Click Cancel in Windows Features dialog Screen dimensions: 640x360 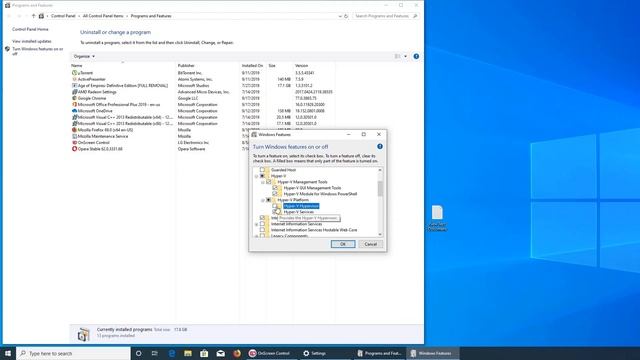371,244
